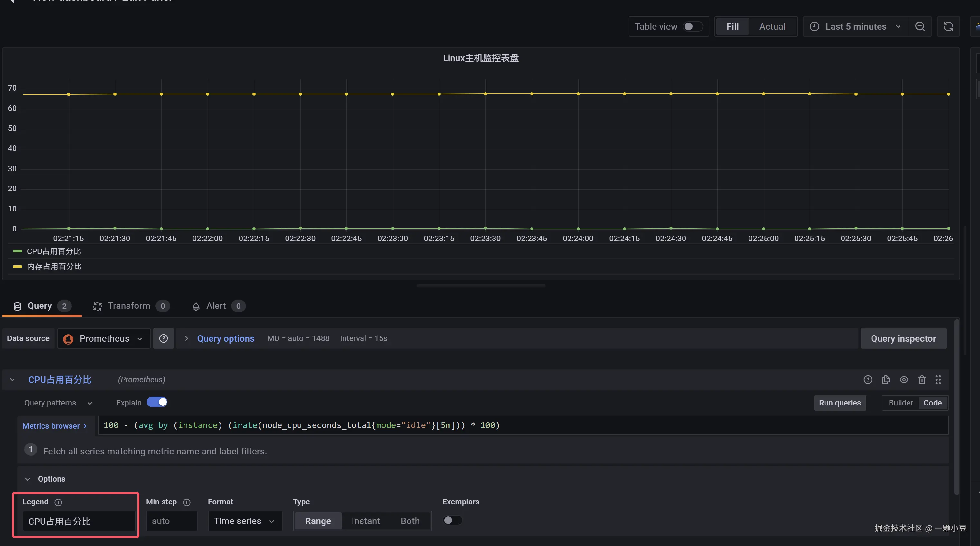Screen dimensions: 980x546
Task: Toggle query visibility with the eye icon
Action: (x=904, y=380)
